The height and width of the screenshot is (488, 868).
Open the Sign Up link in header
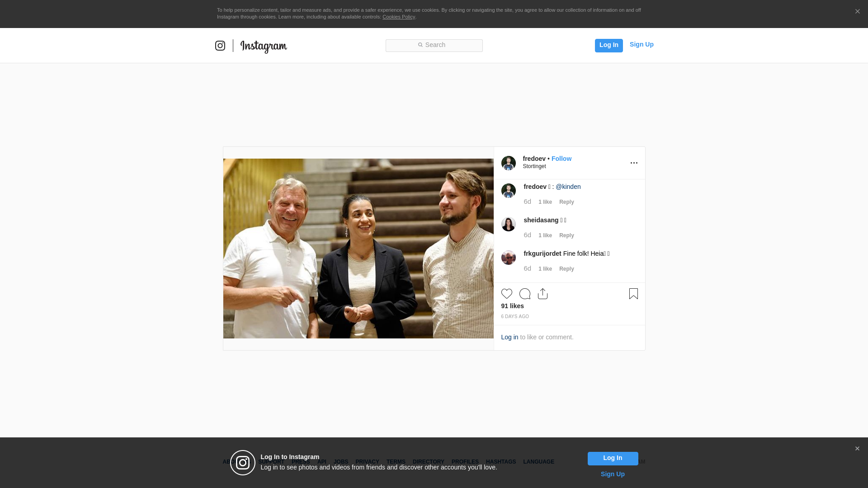pyautogui.click(x=642, y=44)
